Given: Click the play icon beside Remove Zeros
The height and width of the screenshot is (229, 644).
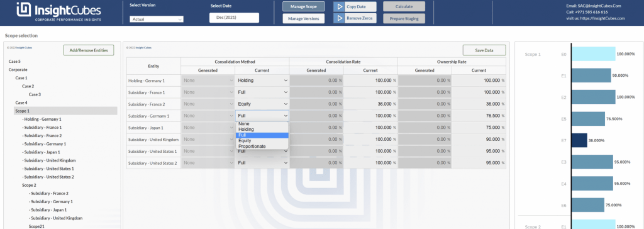Looking at the screenshot, I should pyautogui.click(x=339, y=18).
